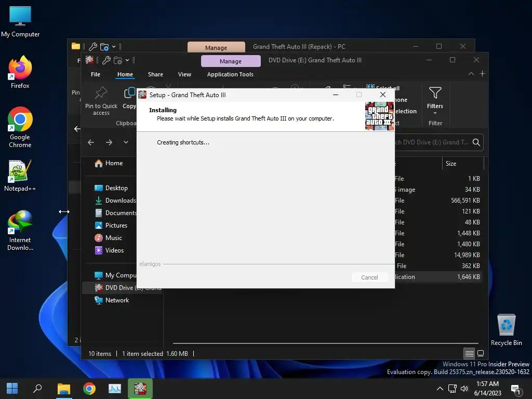Open the quick access toolbar dropdown in the DVD Drive window

pos(127,60)
